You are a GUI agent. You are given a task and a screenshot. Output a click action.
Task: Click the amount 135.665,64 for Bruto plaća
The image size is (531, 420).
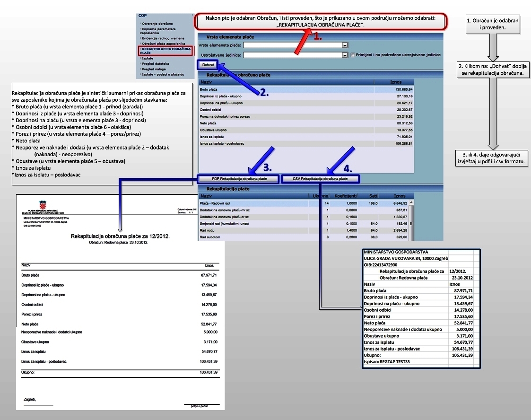pyautogui.click(x=404, y=89)
